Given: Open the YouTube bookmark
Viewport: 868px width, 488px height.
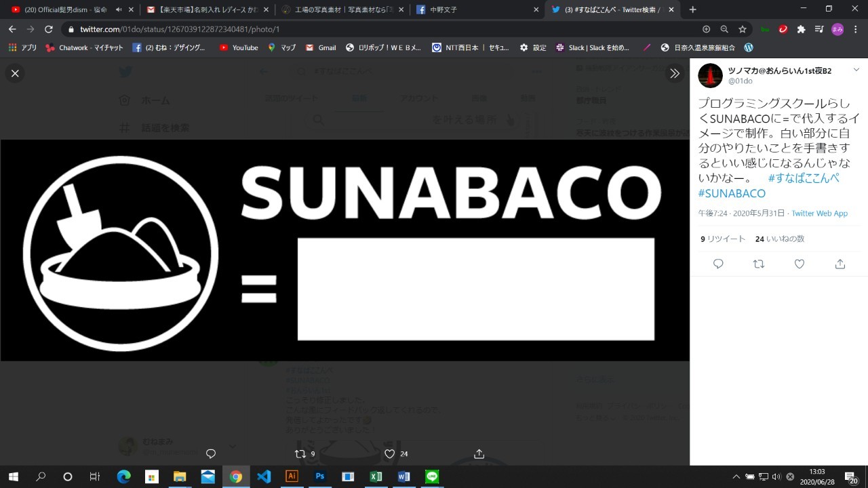Looking at the screenshot, I should (238, 47).
